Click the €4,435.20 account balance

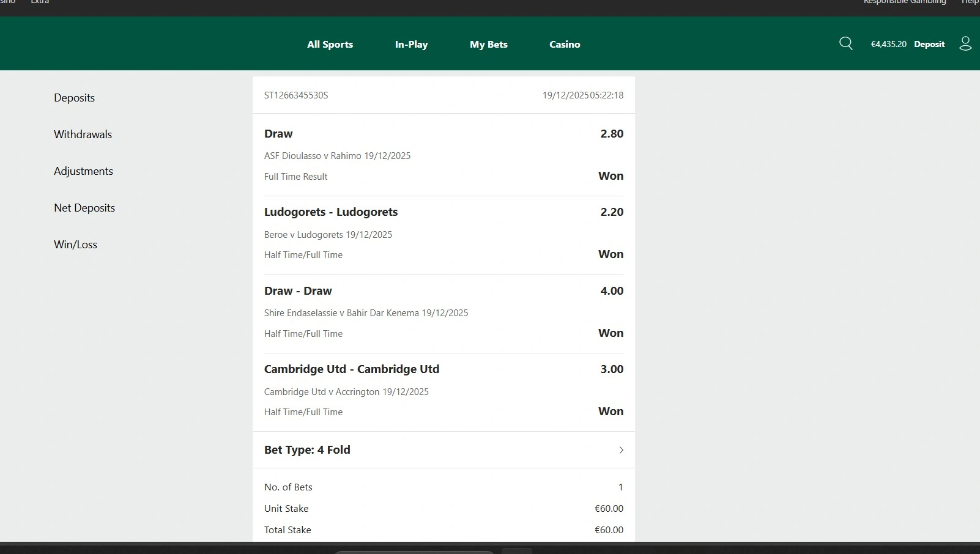click(x=888, y=44)
